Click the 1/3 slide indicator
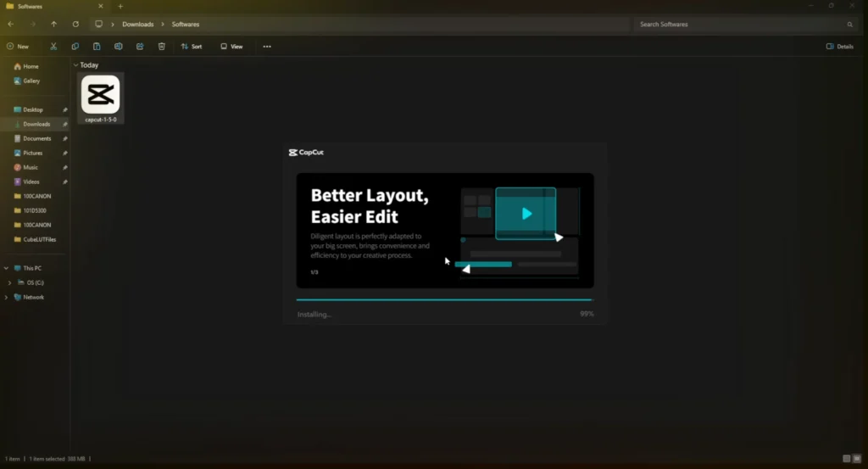Viewport: 868px width, 469px height. pos(314,272)
